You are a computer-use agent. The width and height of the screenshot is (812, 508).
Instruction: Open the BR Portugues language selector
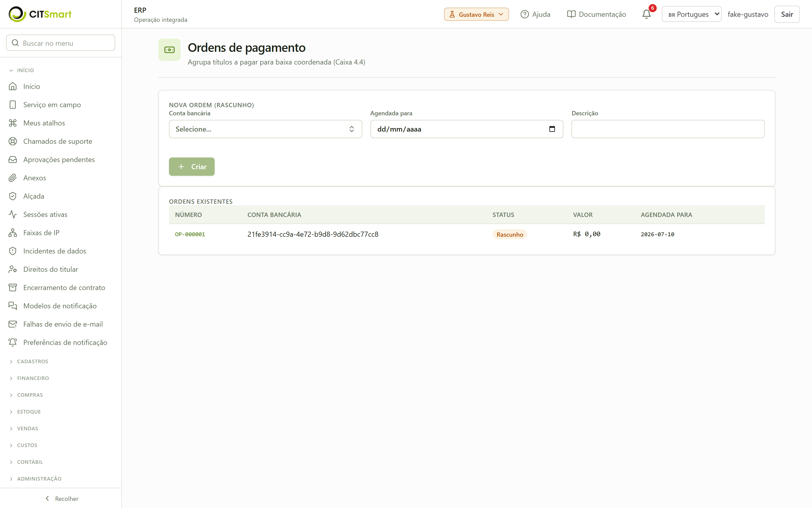click(691, 14)
